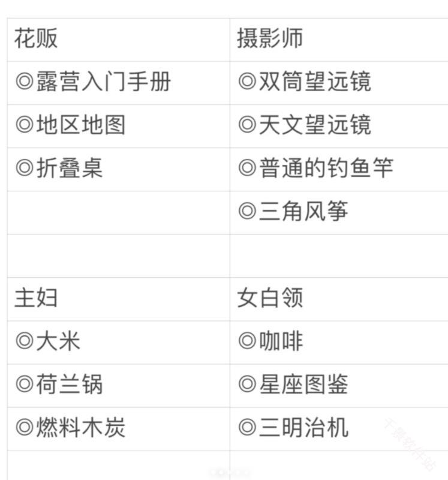Click the ◎ bullet before 三角风筝
This screenshot has width=448, height=480.
[x=248, y=212]
